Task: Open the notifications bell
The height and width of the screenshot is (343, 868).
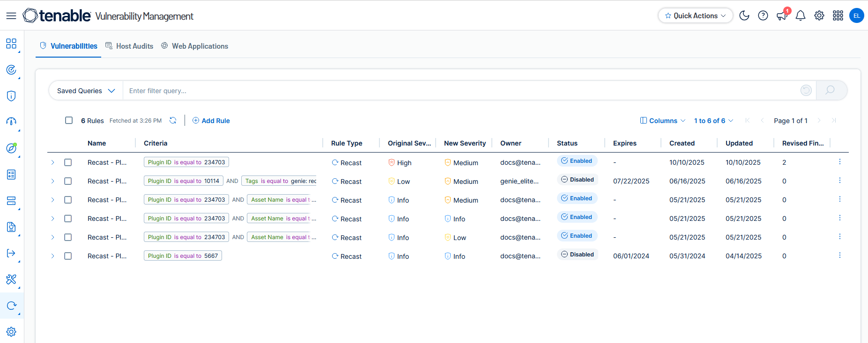Action: [801, 15]
